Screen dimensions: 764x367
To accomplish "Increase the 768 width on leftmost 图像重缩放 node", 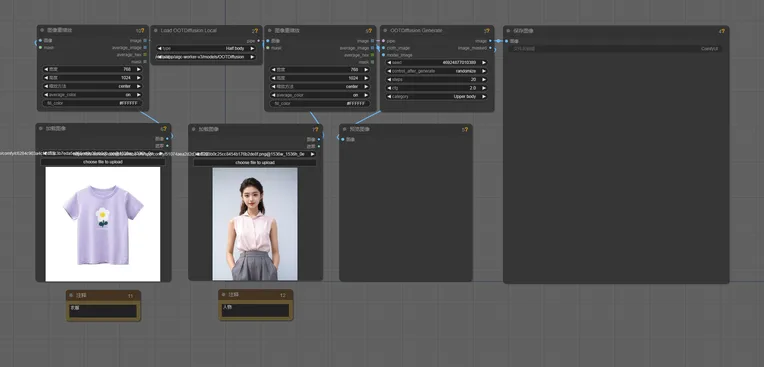I will (139, 69).
